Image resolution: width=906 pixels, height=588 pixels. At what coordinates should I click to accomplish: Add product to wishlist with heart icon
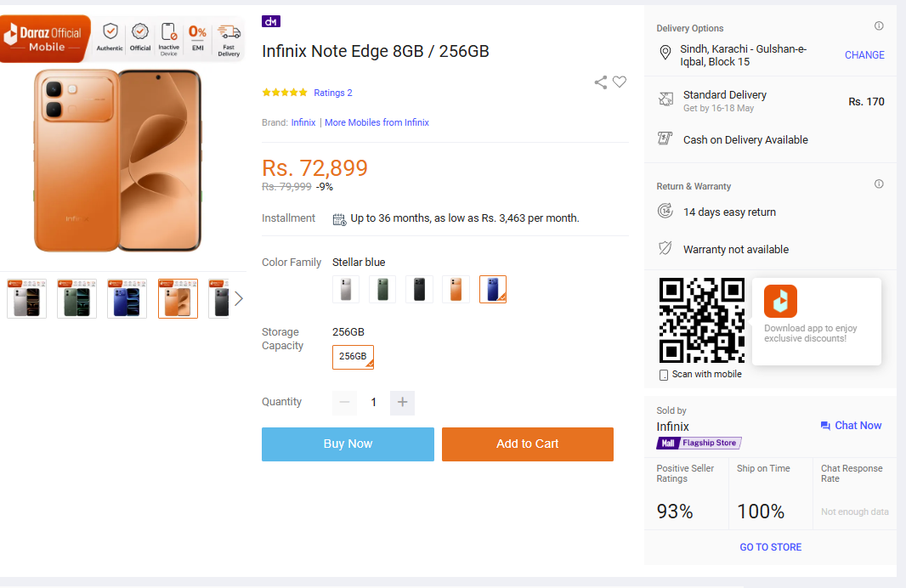620,82
